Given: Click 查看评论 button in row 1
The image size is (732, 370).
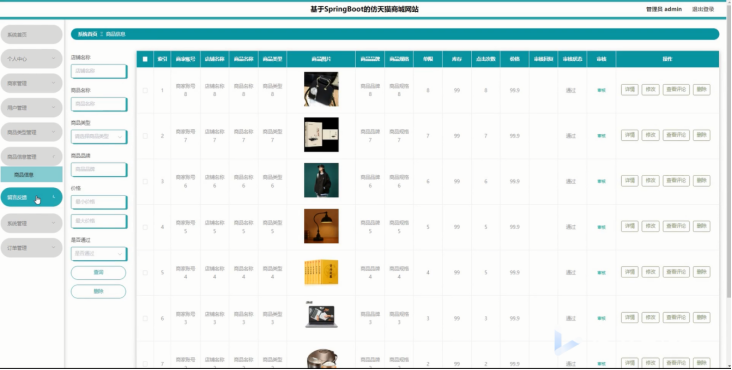Looking at the screenshot, I should [676, 90].
